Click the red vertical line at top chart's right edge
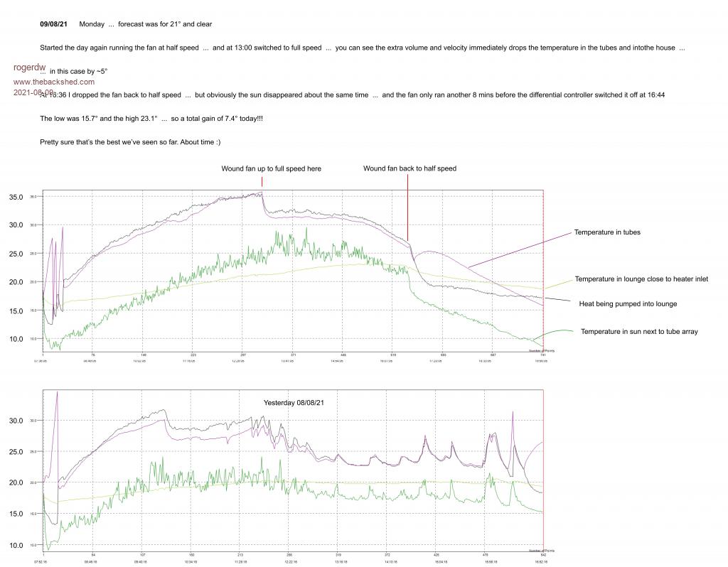The width and height of the screenshot is (728, 567). click(543, 270)
